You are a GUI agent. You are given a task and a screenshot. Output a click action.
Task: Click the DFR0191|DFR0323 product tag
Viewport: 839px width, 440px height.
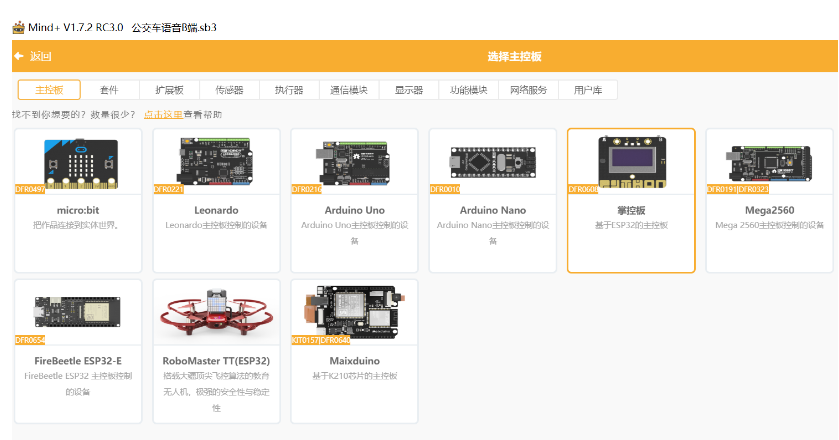738,189
